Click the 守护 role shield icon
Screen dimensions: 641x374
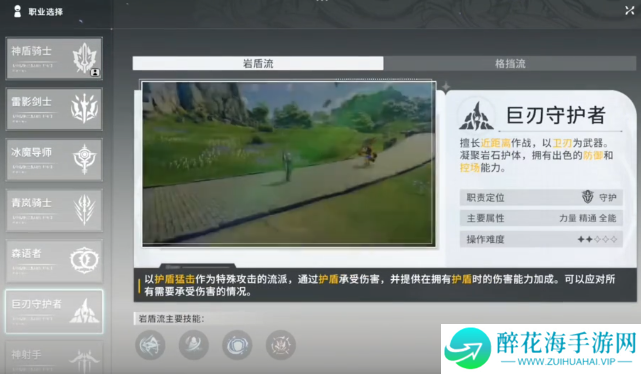point(587,197)
